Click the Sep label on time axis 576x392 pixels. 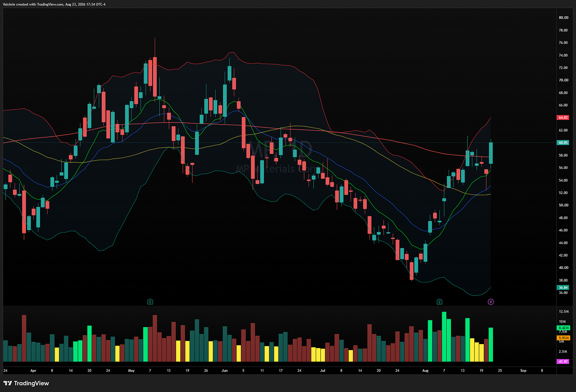point(523,371)
